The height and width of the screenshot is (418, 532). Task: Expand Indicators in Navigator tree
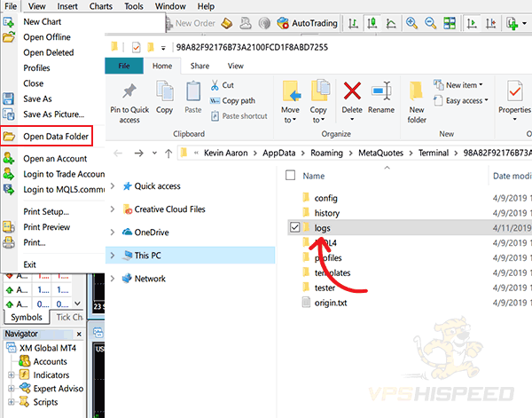tap(12, 375)
